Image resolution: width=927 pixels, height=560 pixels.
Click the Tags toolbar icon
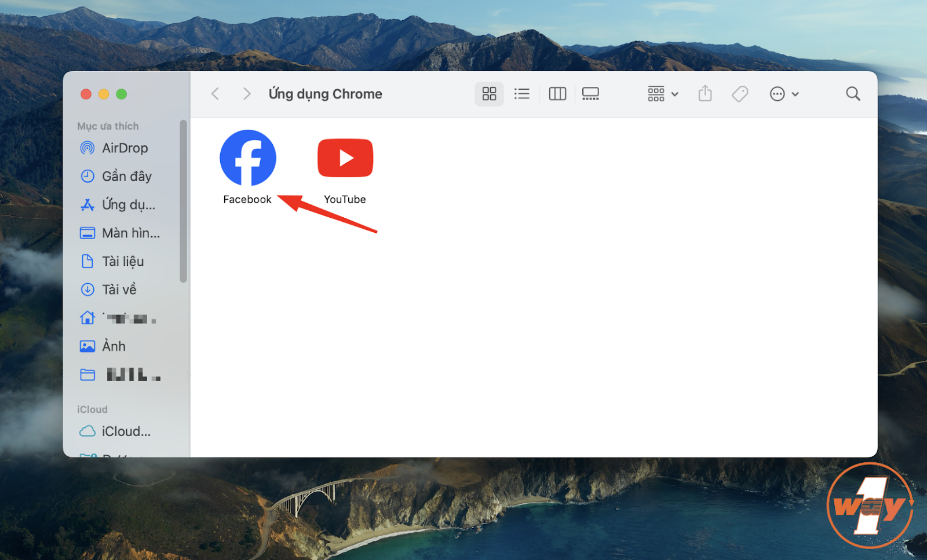(x=740, y=94)
